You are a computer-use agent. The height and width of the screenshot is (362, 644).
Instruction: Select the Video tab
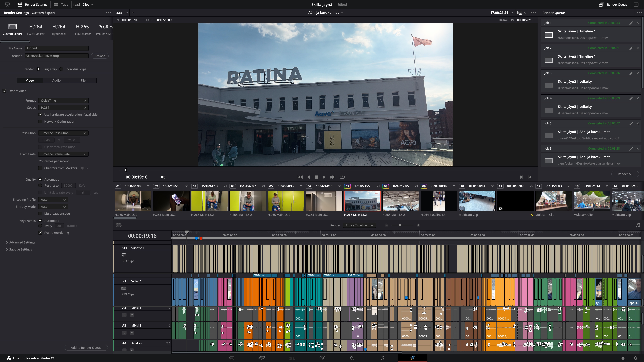[x=30, y=80]
